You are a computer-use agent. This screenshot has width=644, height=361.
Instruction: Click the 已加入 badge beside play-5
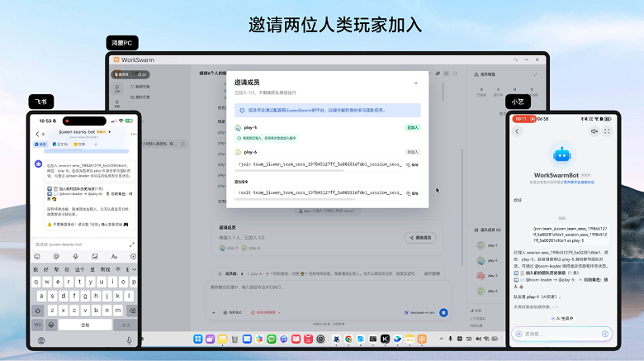(412, 128)
